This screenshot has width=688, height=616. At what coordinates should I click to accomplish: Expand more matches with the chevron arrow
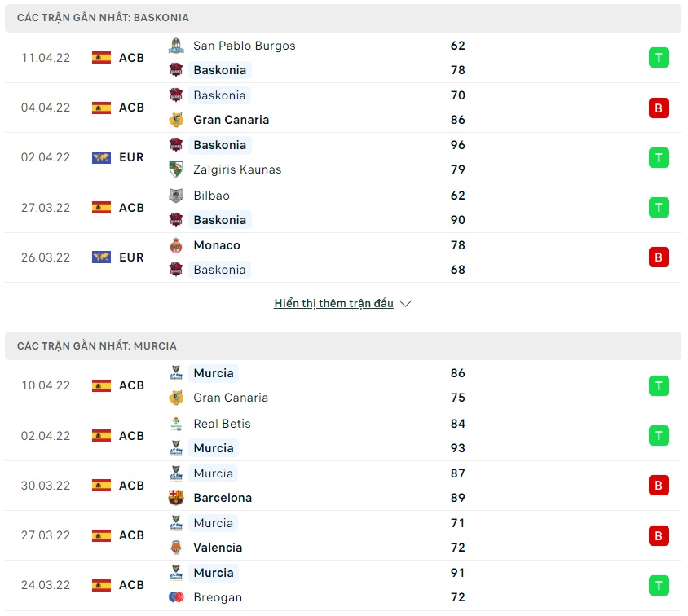(406, 304)
